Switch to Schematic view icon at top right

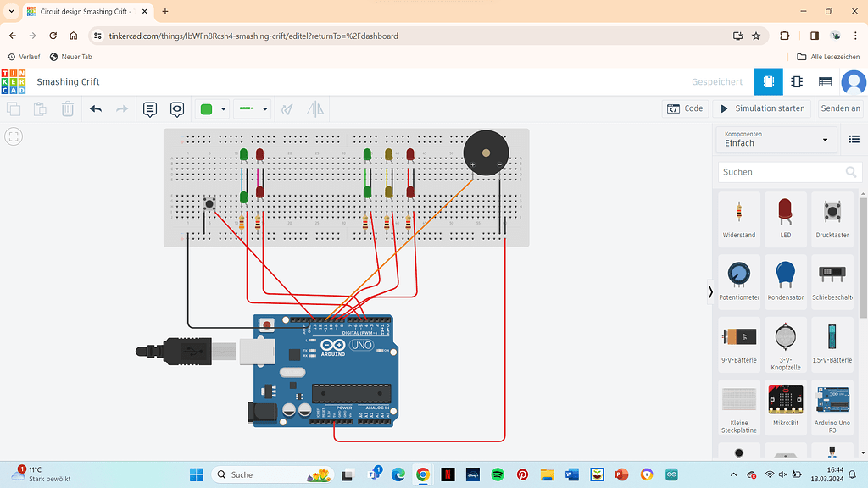pyautogui.click(x=797, y=82)
